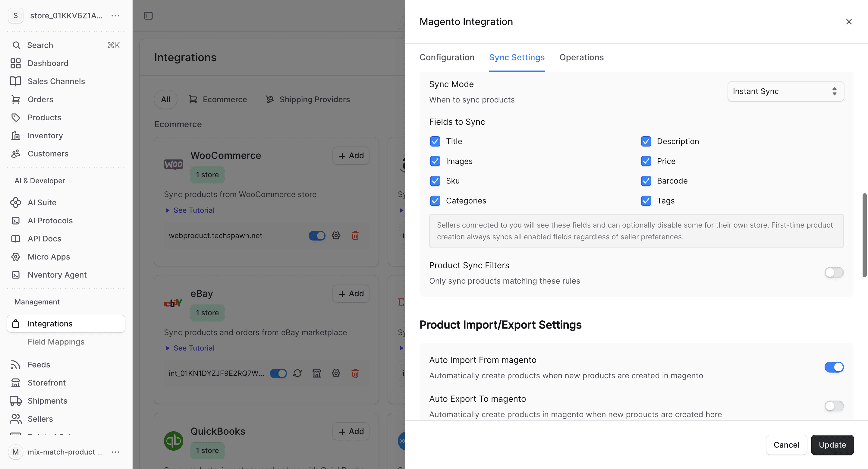The width and height of the screenshot is (868, 469).
Task: Open the Sync Mode Instant Sync dropdown
Action: pyautogui.click(x=786, y=91)
